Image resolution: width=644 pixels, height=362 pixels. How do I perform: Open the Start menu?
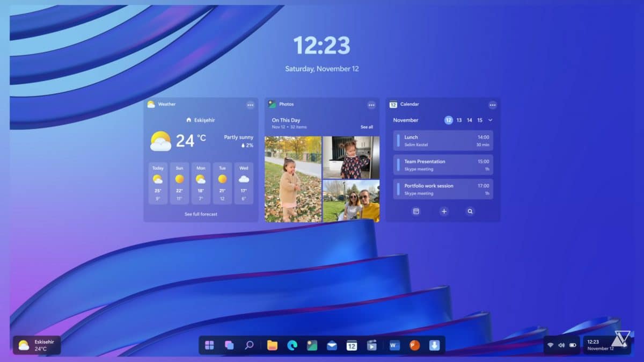(210, 346)
